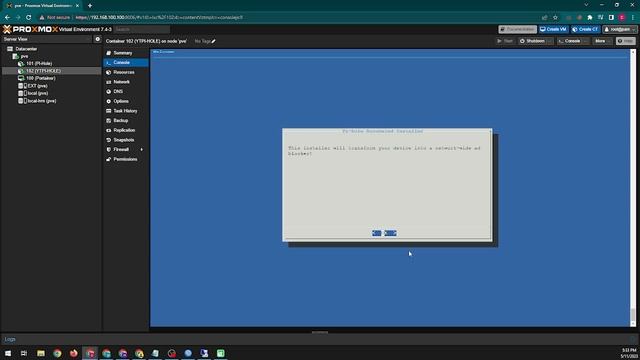Open the Task History tab
The width and height of the screenshot is (640, 360).
(x=126, y=111)
